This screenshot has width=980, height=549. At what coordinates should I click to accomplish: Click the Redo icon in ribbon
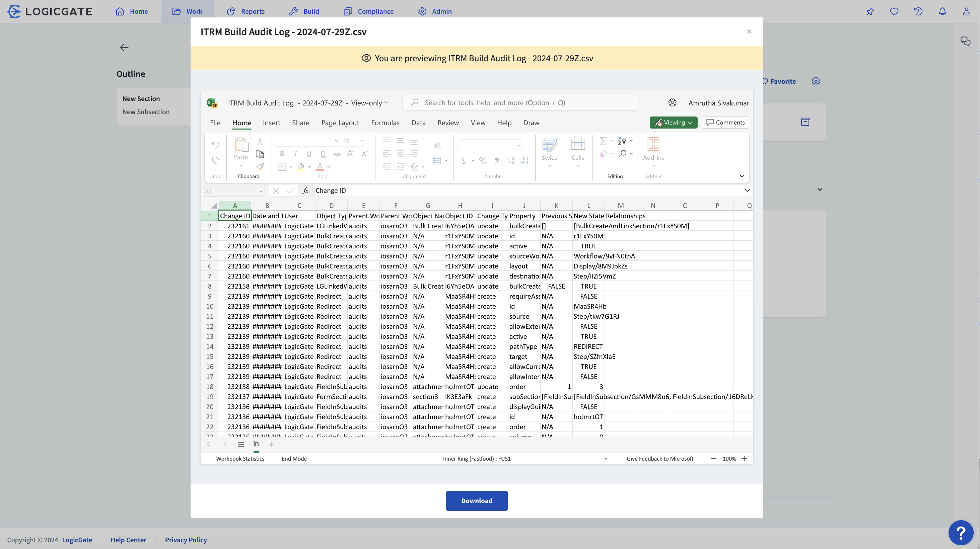(215, 160)
